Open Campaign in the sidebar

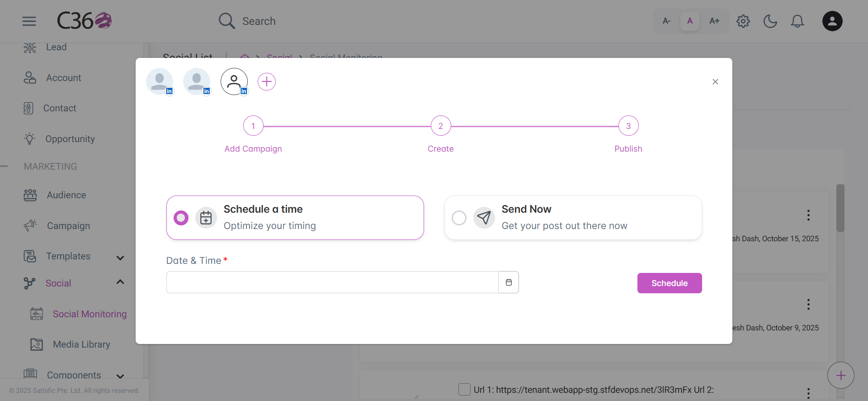coord(68,226)
